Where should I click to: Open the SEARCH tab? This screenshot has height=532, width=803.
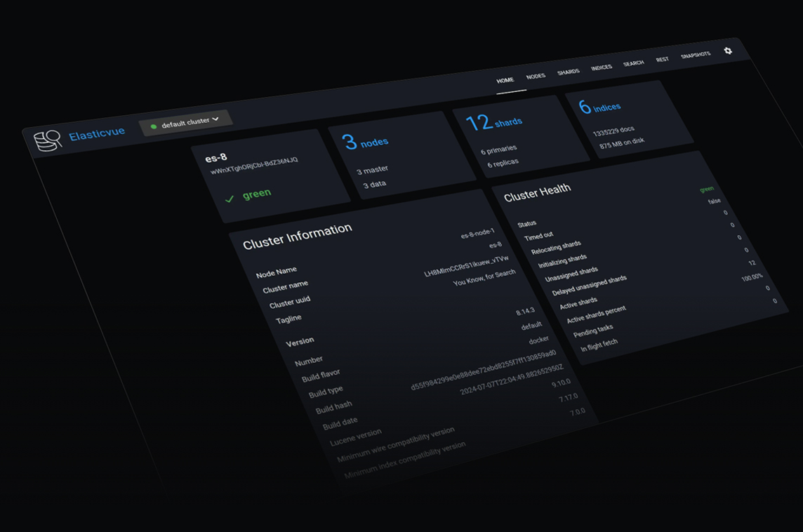tap(634, 63)
